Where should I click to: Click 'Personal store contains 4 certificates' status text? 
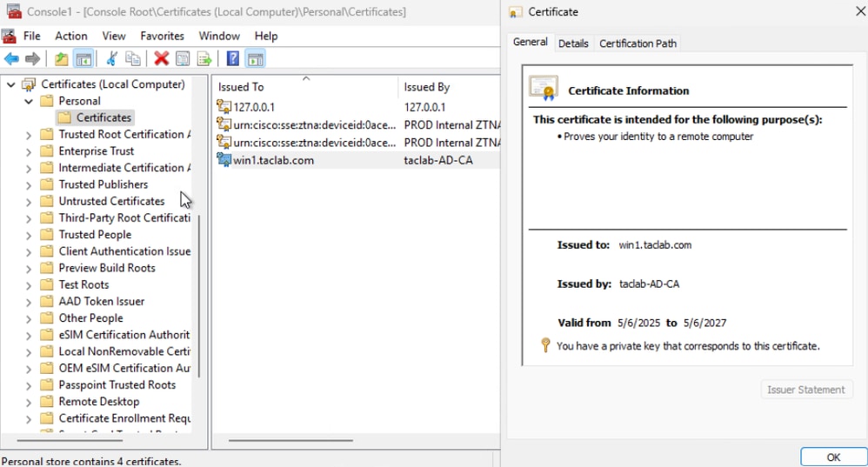pos(90,461)
